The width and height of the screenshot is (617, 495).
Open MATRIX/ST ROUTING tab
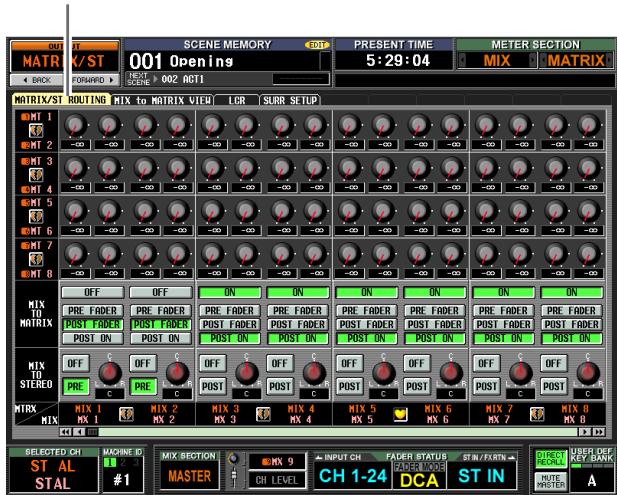[x=61, y=100]
